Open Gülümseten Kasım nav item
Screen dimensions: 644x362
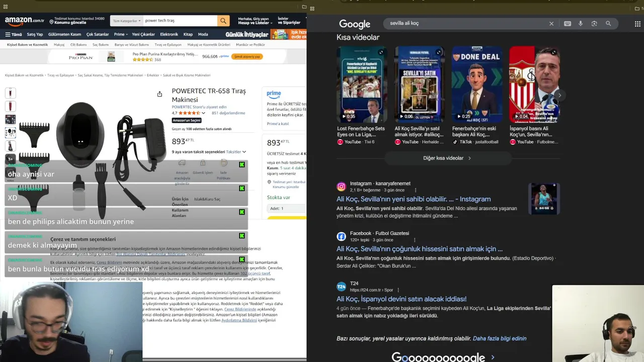64,34
